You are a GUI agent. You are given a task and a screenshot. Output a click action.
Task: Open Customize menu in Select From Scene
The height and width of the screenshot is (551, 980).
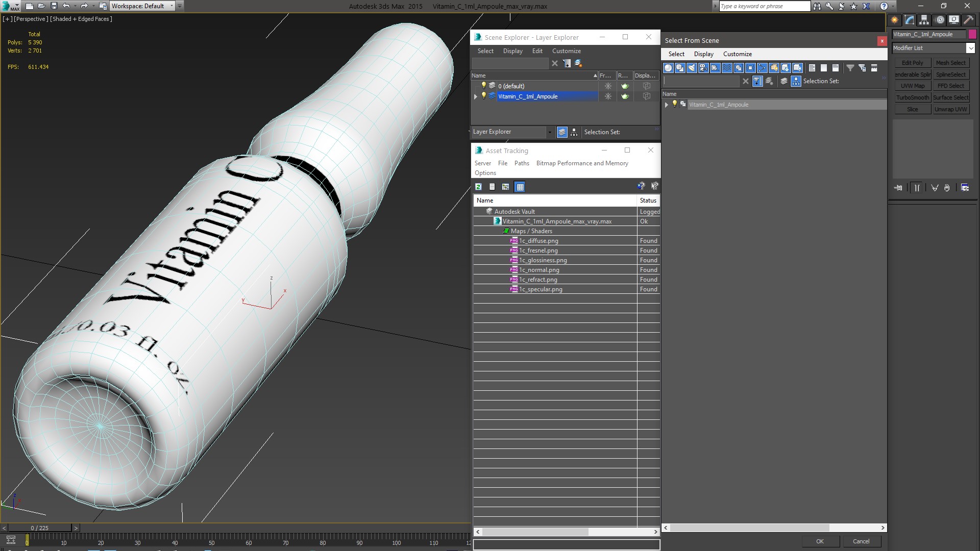pos(737,54)
